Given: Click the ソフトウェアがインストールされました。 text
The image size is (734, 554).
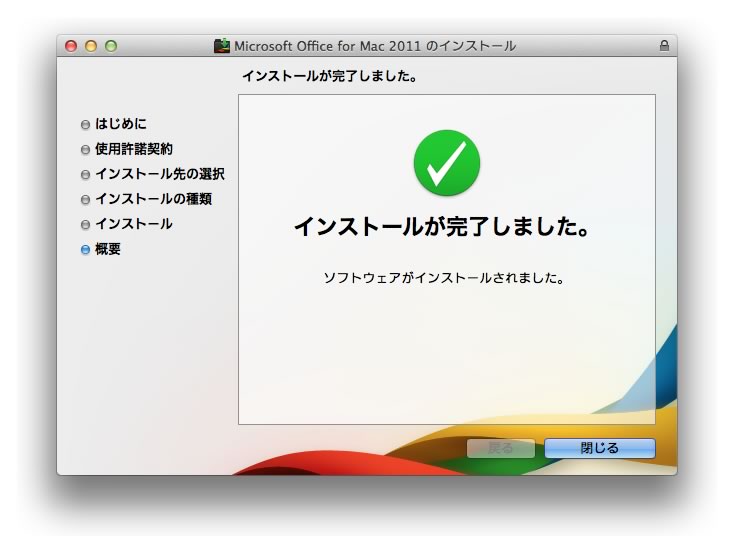Looking at the screenshot, I should tap(443, 278).
